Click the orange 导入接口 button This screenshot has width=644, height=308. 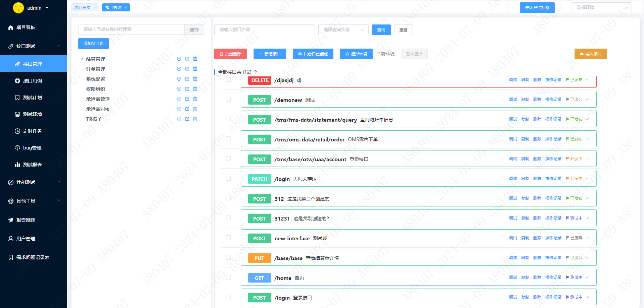[591, 54]
